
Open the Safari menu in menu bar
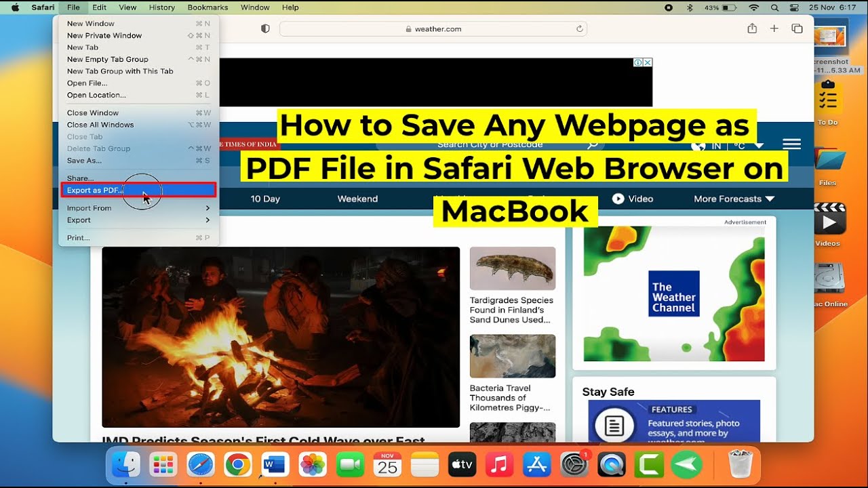coord(43,7)
